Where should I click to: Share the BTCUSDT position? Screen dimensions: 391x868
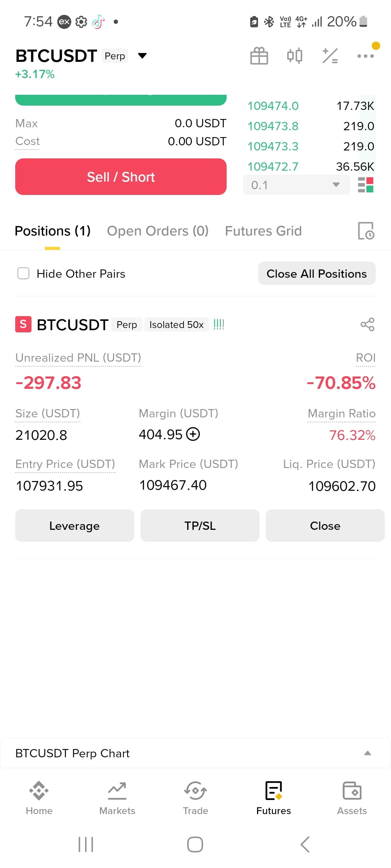pos(367,324)
